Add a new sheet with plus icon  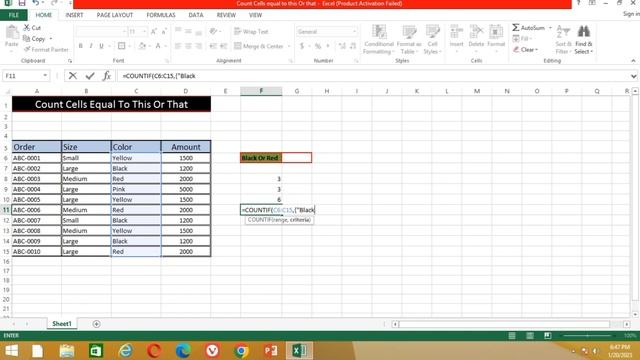tap(96, 324)
